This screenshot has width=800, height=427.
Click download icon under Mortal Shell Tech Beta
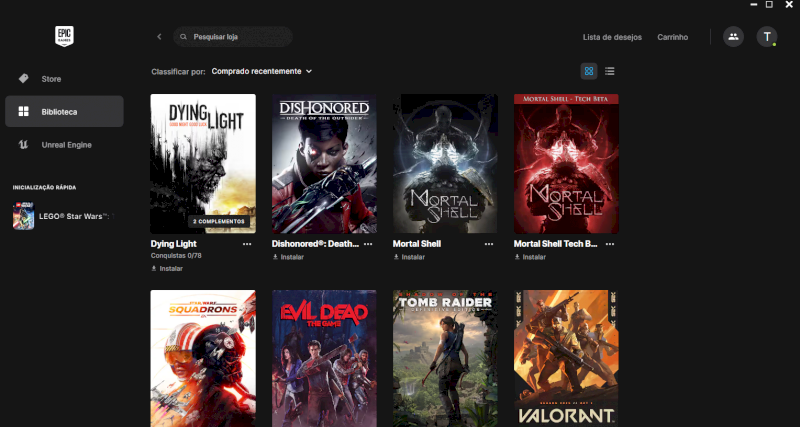click(517, 257)
